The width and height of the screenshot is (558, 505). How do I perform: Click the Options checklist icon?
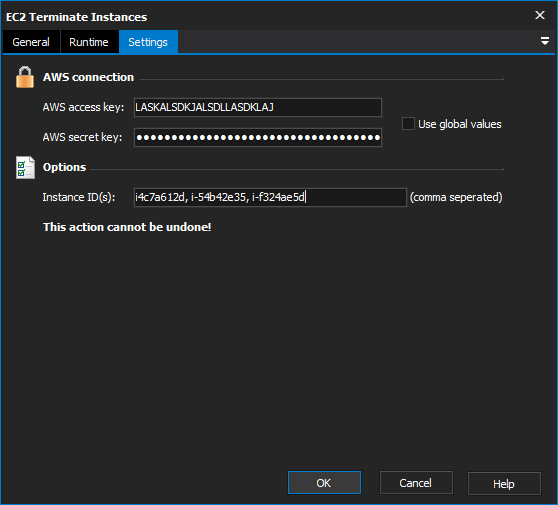coord(25,167)
